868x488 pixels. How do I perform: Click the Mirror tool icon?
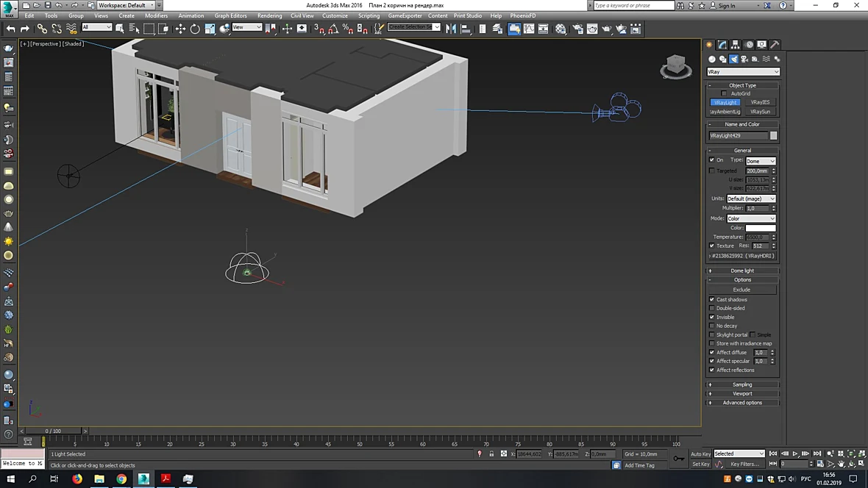[451, 29]
